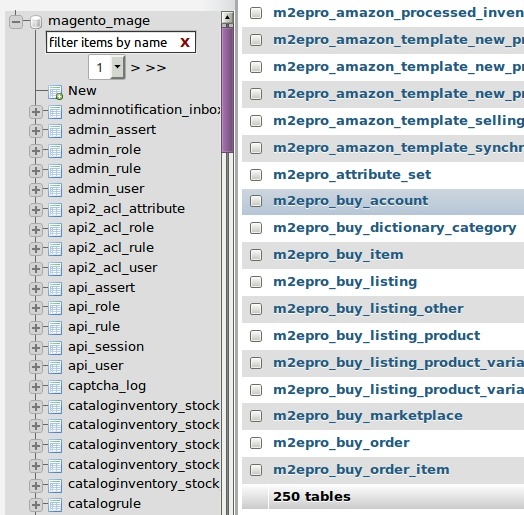Collapse the magento_mage database tree
This screenshot has width=524, height=515.
pyautogui.click(x=16, y=22)
